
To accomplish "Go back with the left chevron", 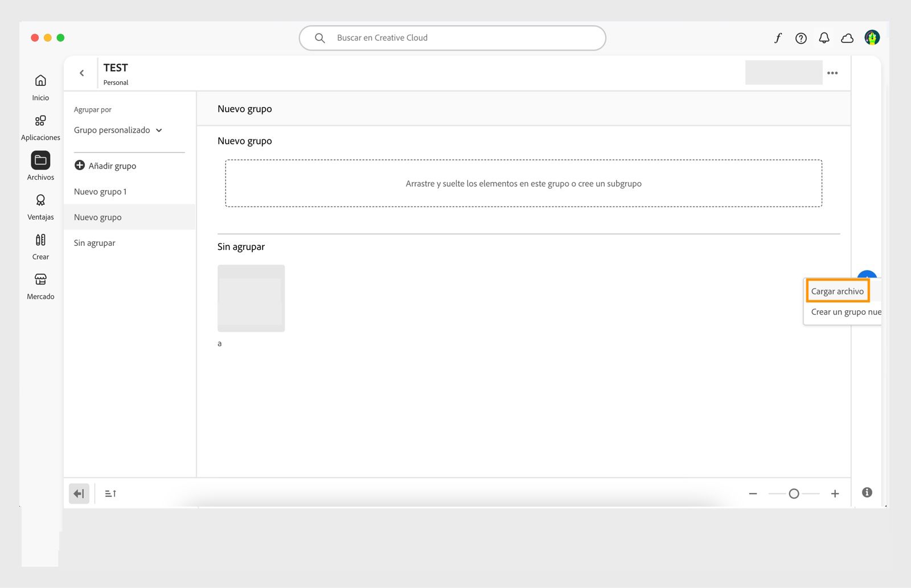I will [82, 73].
